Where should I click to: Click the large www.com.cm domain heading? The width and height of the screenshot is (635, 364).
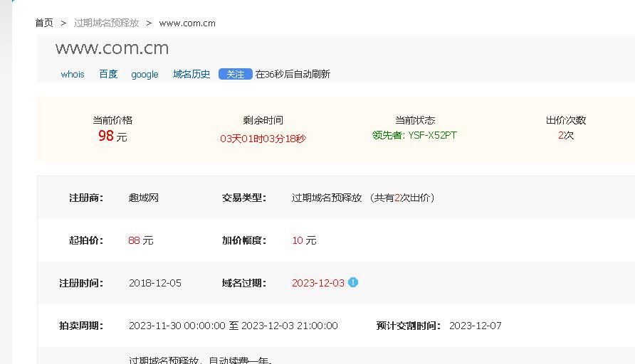point(112,48)
